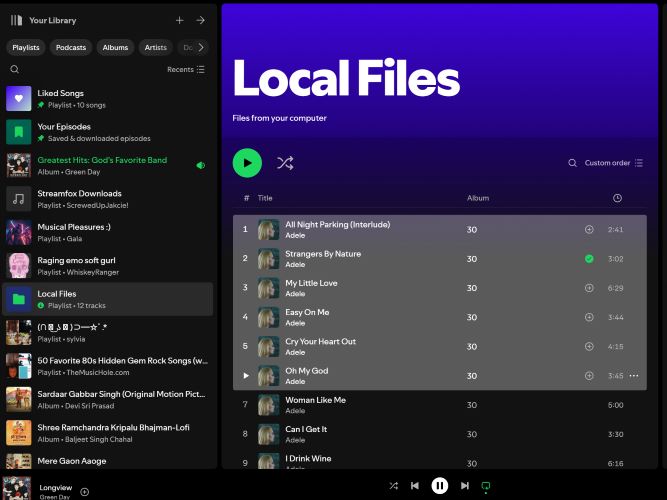
Task: Expand Your Library with arrow icon
Action: pyautogui.click(x=200, y=20)
